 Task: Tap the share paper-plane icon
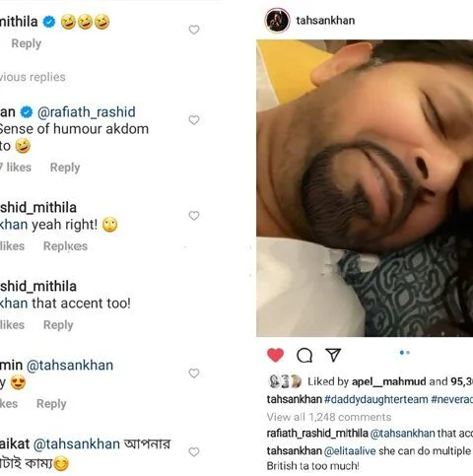click(x=333, y=355)
